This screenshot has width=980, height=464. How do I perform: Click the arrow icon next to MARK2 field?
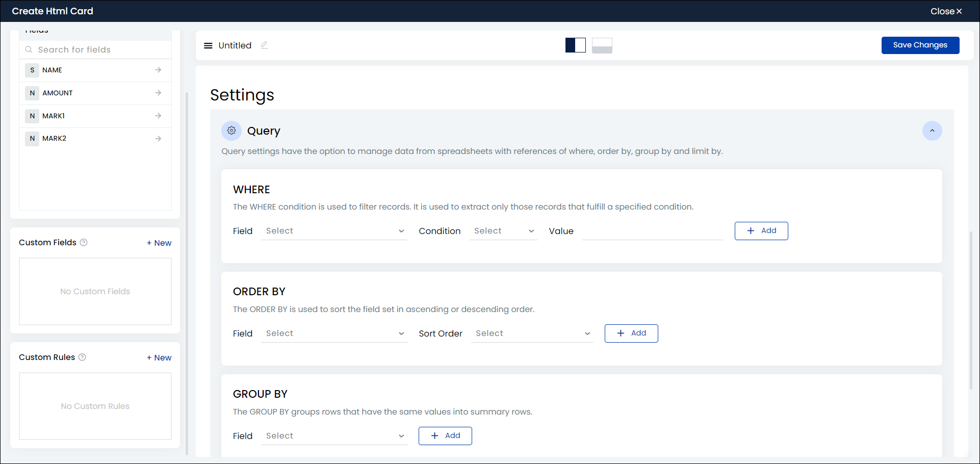(x=158, y=139)
